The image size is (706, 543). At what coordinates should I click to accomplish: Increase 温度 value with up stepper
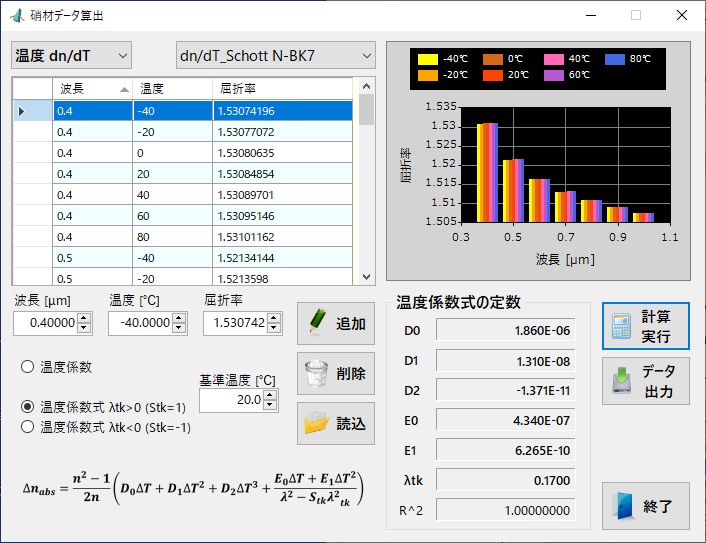[179, 318]
